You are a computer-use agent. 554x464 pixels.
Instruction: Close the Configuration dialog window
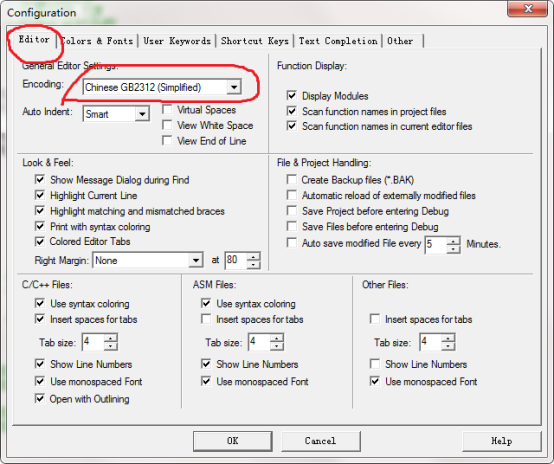coord(528,8)
